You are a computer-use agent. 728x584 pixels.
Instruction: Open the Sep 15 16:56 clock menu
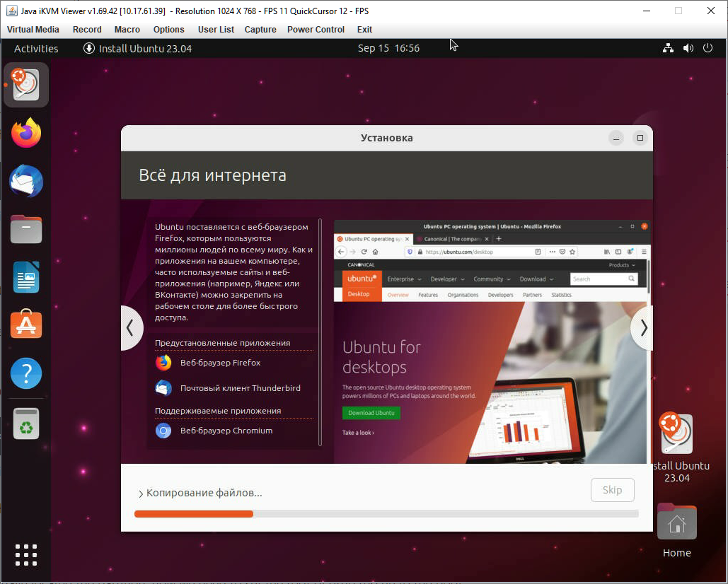[x=388, y=48]
